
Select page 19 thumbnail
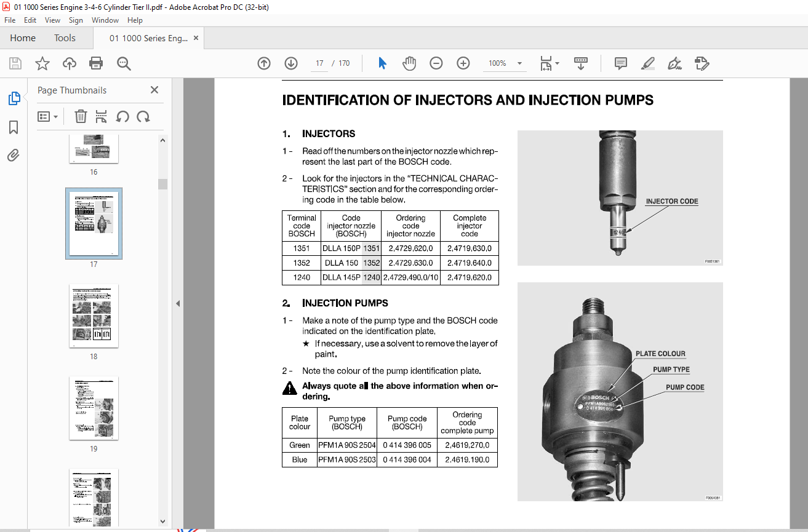coord(94,408)
